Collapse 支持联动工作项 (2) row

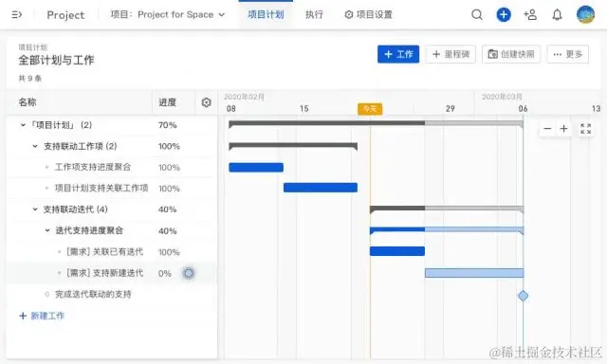[35, 146]
